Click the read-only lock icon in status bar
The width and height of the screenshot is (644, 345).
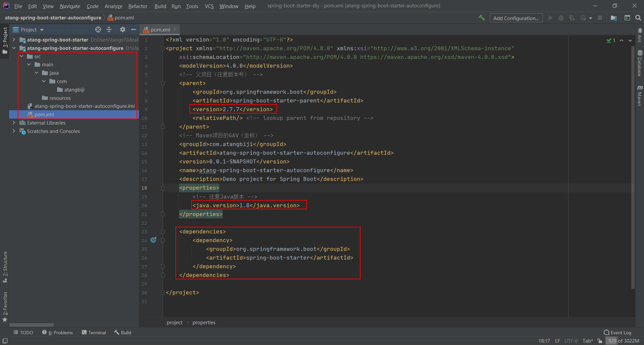point(600,341)
